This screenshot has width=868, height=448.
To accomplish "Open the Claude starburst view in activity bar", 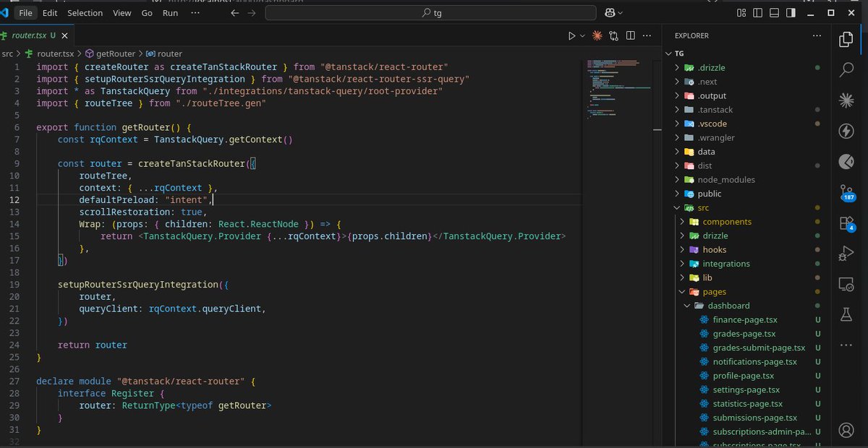I will (846, 100).
